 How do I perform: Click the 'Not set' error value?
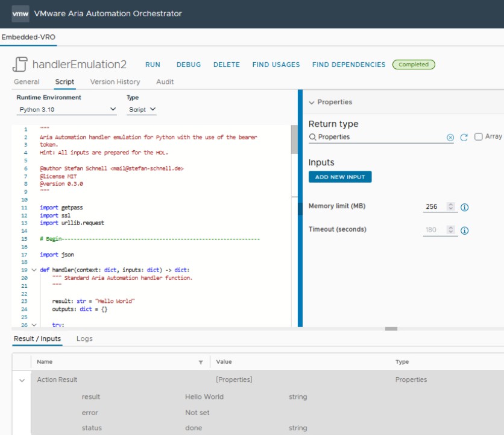[197, 413]
